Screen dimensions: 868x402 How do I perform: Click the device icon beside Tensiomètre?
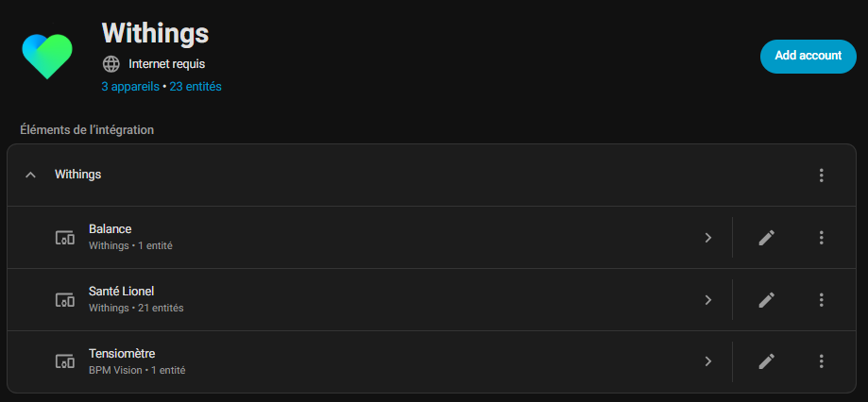click(65, 361)
